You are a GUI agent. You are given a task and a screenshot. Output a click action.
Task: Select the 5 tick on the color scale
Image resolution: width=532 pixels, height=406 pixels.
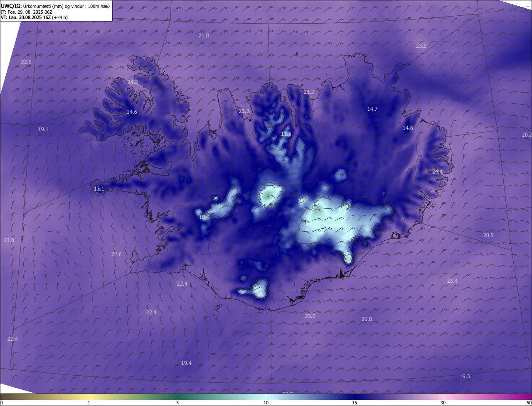pyautogui.click(x=177, y=403)
